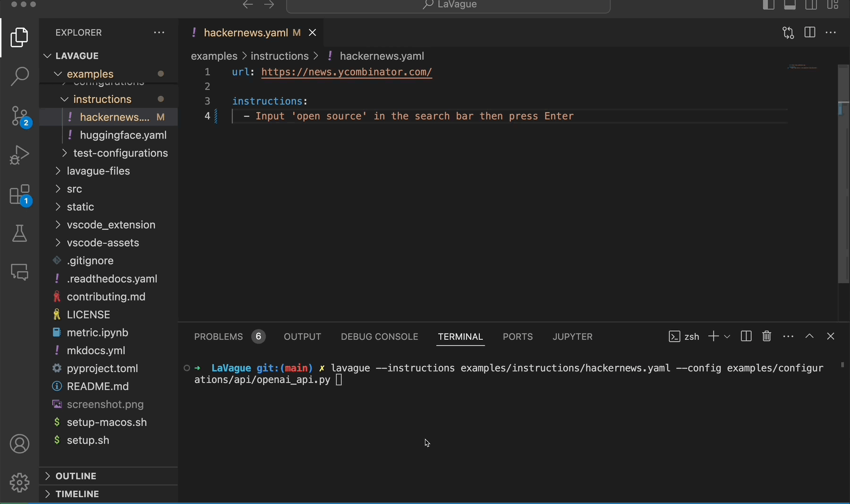The height and width of the screenshot is (504, 850).
Task: Open Explorer views and more actions ellipsis
Action: click(x=159, y=33)
